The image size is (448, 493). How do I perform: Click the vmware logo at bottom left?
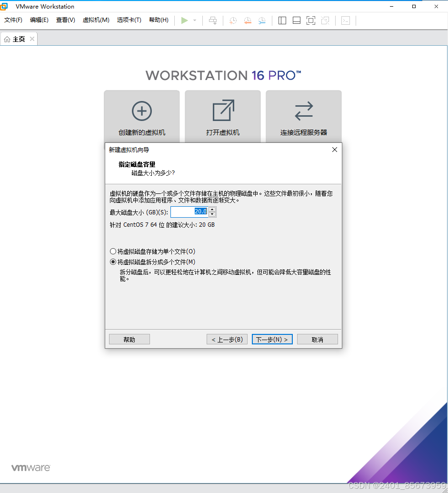(x=31, y=468)
